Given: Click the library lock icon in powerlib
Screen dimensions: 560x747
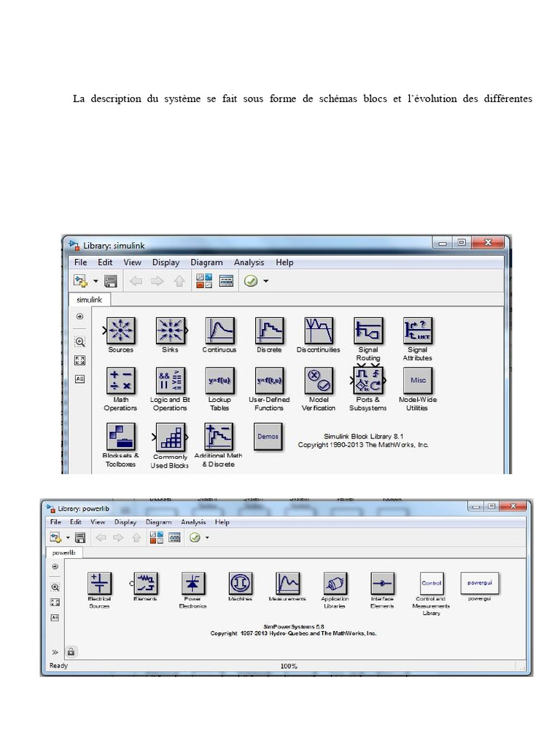Looking at the screenshot, I should [71, 651].
